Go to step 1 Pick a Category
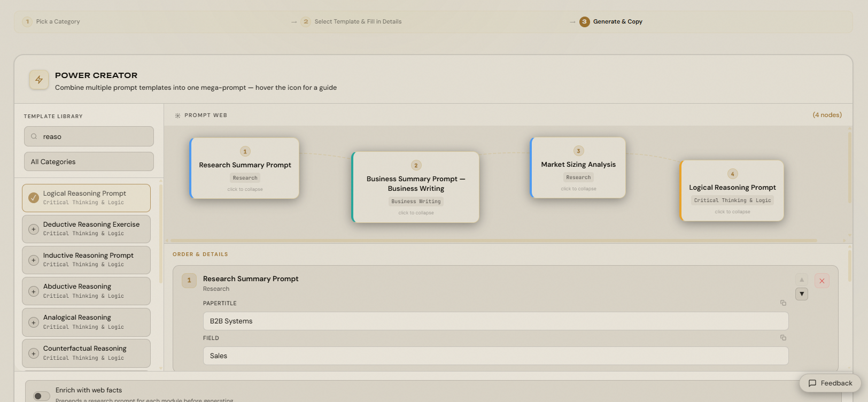This screenshot has width=868, height=402. tap(51, 21)
